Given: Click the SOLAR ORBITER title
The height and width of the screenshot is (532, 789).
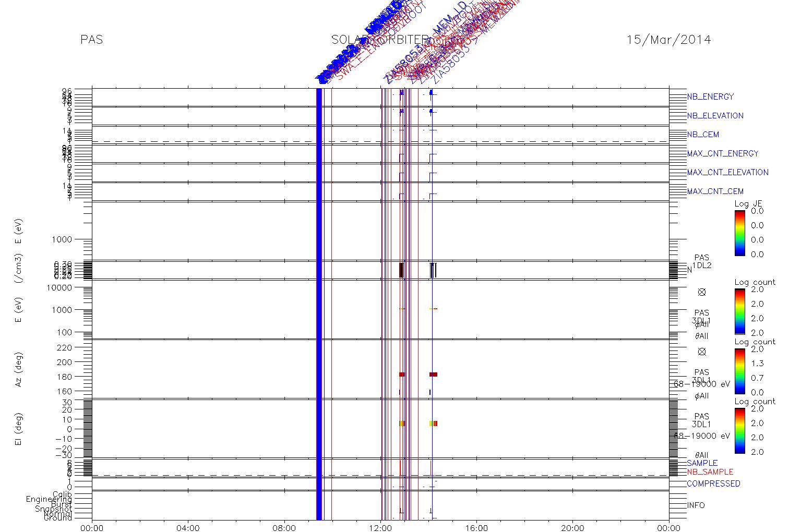Looking at the screenshot, I should [380, 40].
